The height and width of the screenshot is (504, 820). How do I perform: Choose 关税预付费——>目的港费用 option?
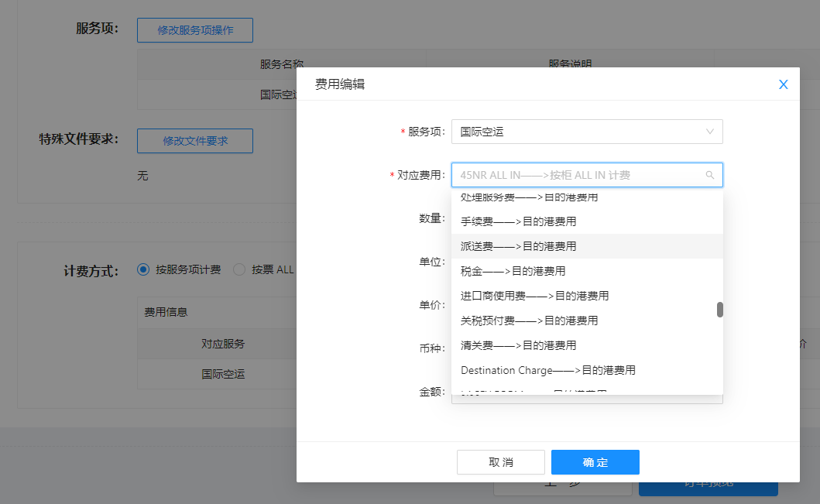tap(529, 321)
